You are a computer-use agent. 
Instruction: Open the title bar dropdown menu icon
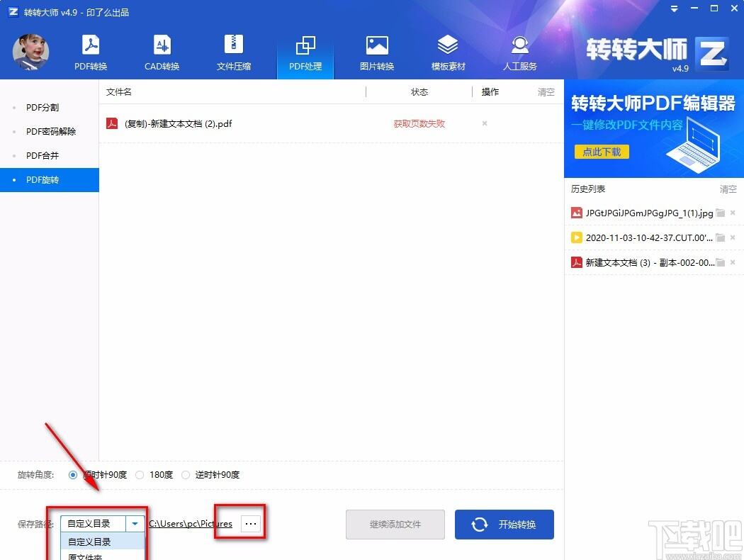pos(674,9)
